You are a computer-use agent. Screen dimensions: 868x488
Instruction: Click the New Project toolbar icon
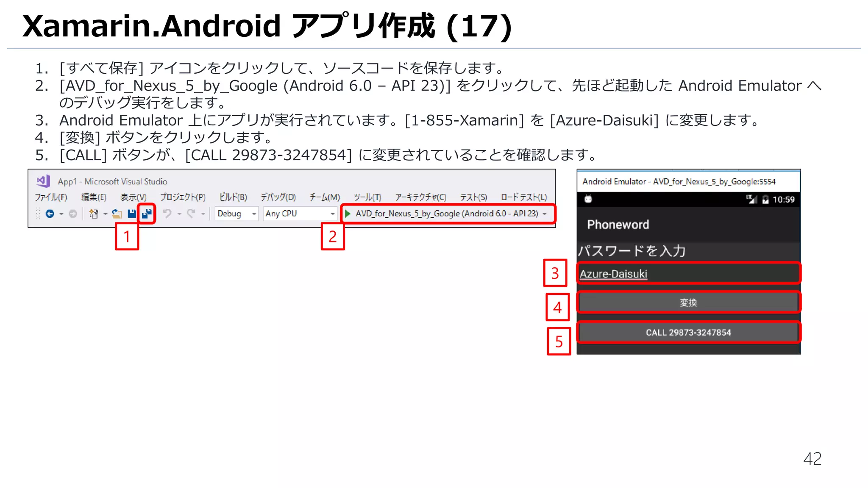(x=94, y=213)
